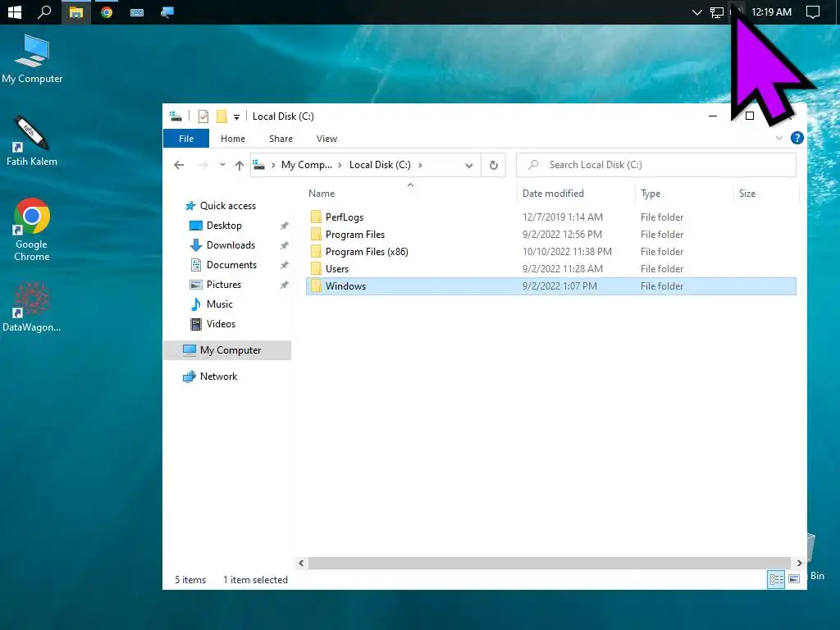Viewport: 840px width, 630px height.
Task: Open the remote desktop taskbar icon
Action: (x=167, y=11)
